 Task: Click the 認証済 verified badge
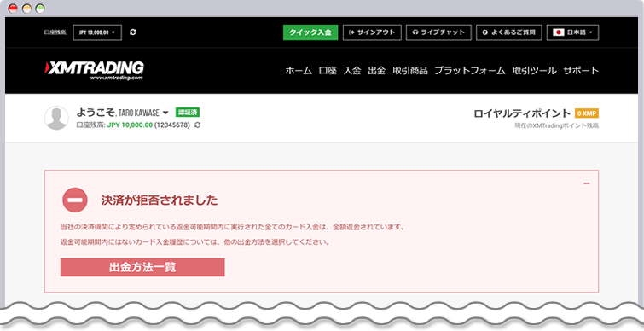click(188, 113)
